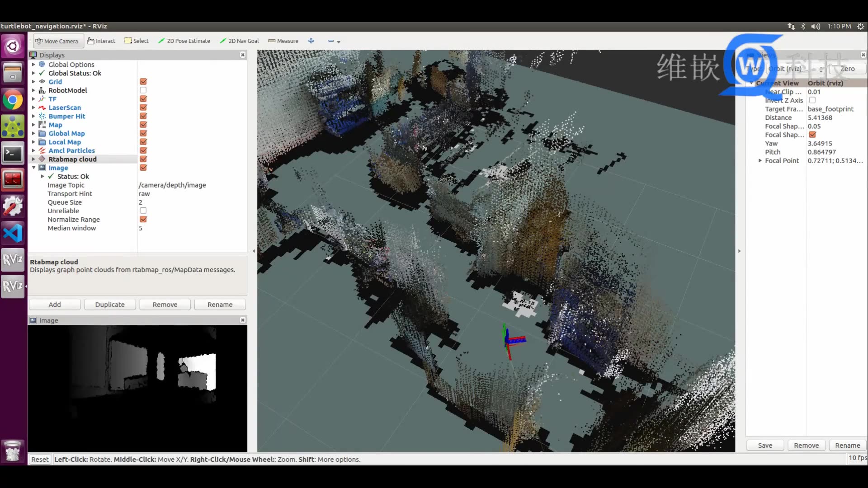Launch Chrome from the Ubuntu dock

[x=13, y=100]
